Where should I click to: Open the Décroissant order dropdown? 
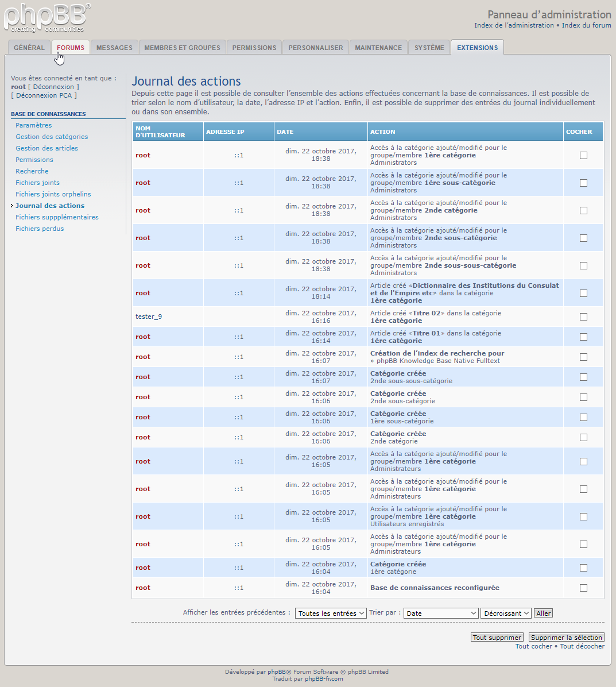point(506,613)
